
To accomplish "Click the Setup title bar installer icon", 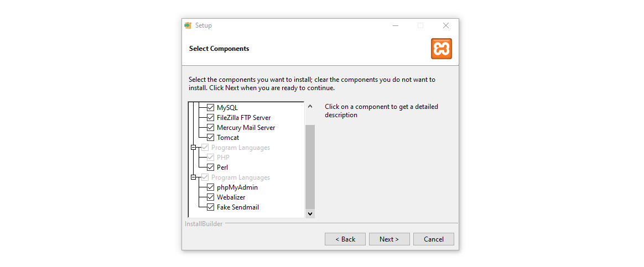I will click(188, 25).
